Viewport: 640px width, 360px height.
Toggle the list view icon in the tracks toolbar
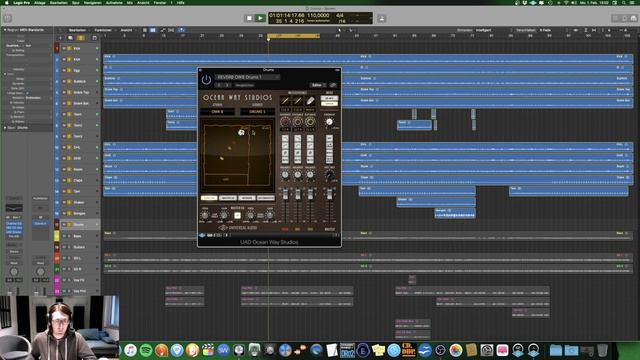pyautogui.click(x=144, y=30)
